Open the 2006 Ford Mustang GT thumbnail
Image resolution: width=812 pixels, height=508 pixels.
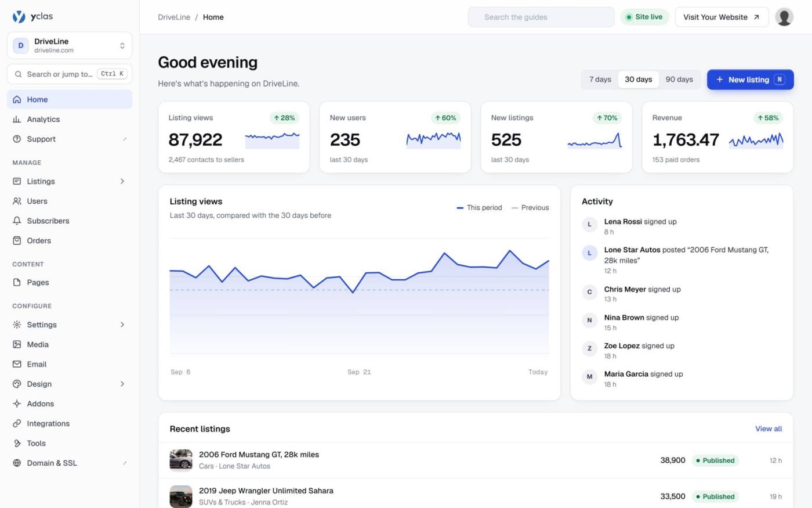181,460
